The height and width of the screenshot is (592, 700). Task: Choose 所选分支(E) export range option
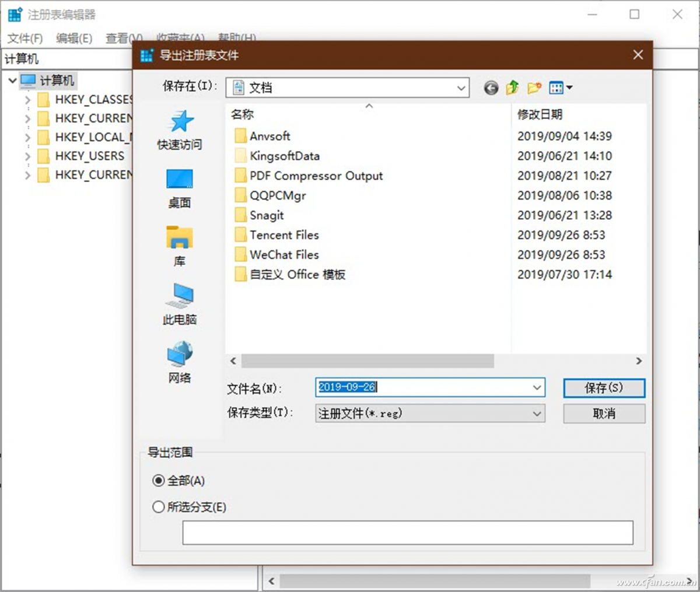pos(189,507)
